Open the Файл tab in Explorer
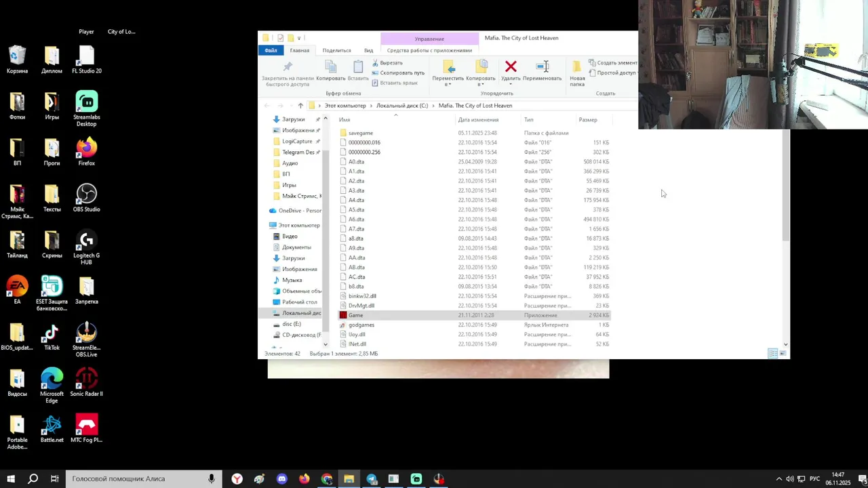 click(271, 50)
